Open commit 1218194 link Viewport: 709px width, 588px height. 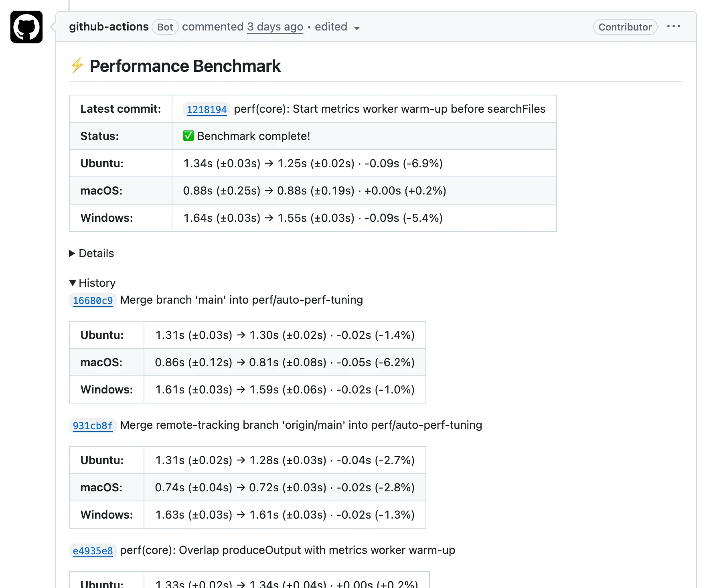pyautogui.click(x=207, y=109)
